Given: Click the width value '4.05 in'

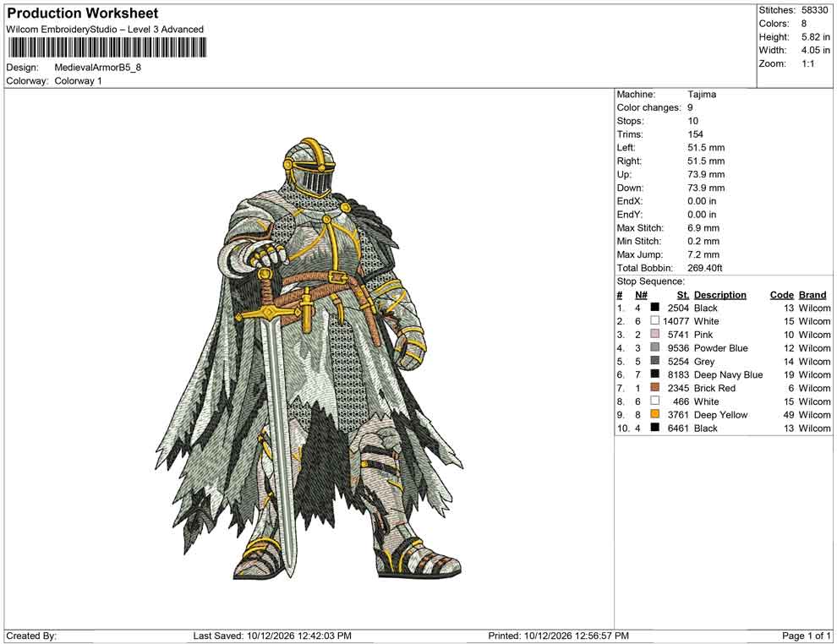Looking at the screenshot, I should 816,50.
